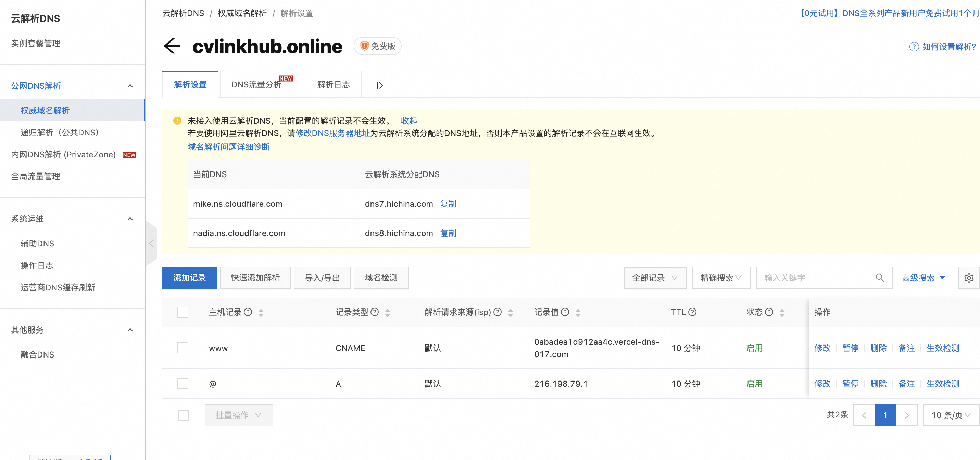
Task: Click the gear settings icon near search
Action: tap(969, 278)
